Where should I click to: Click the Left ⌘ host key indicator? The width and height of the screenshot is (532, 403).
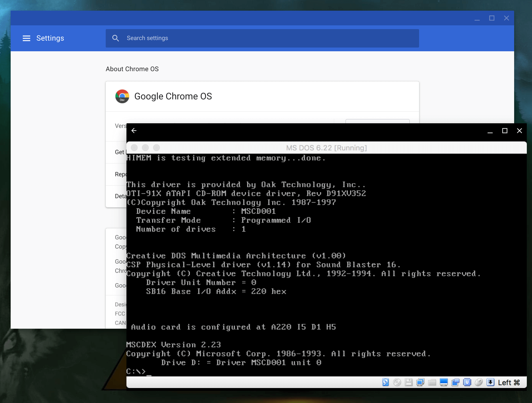click(x=508, y=382)
